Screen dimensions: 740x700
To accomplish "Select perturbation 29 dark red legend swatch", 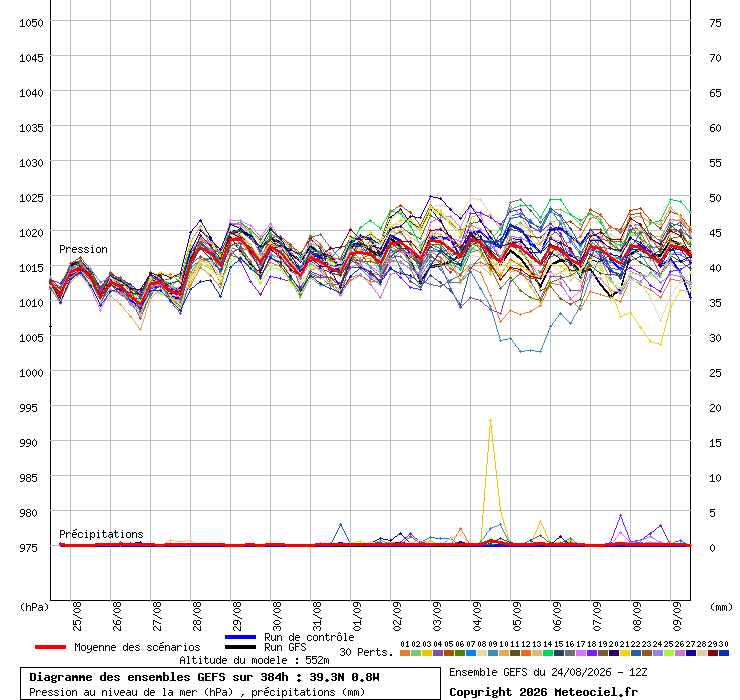I will click(x=713, y=653).
